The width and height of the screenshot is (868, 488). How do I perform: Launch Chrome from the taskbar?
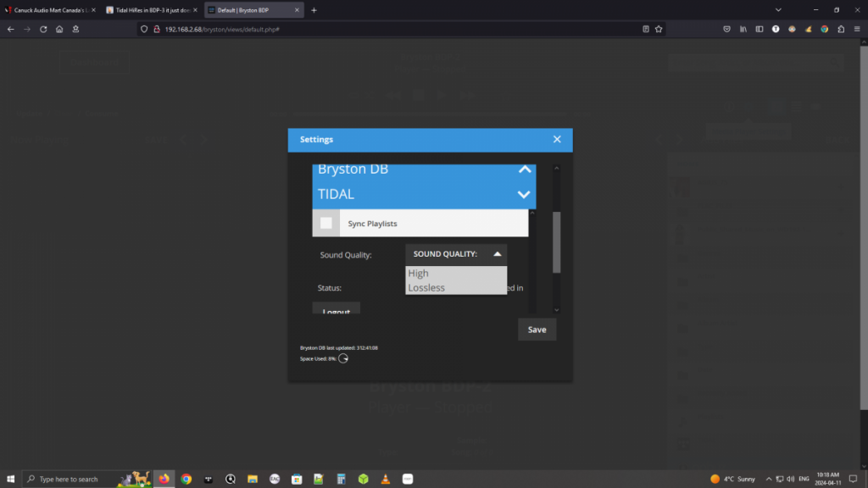tap(186, 480)
